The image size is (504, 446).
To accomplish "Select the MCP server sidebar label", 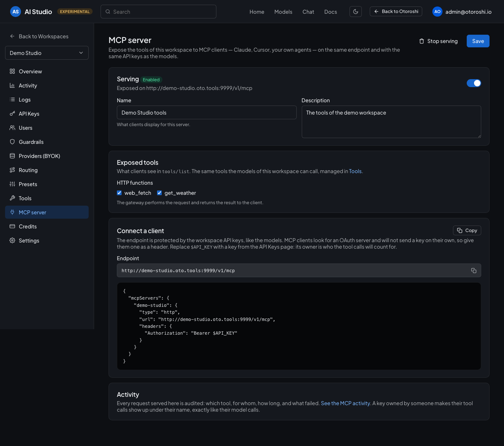I will 33,212.
